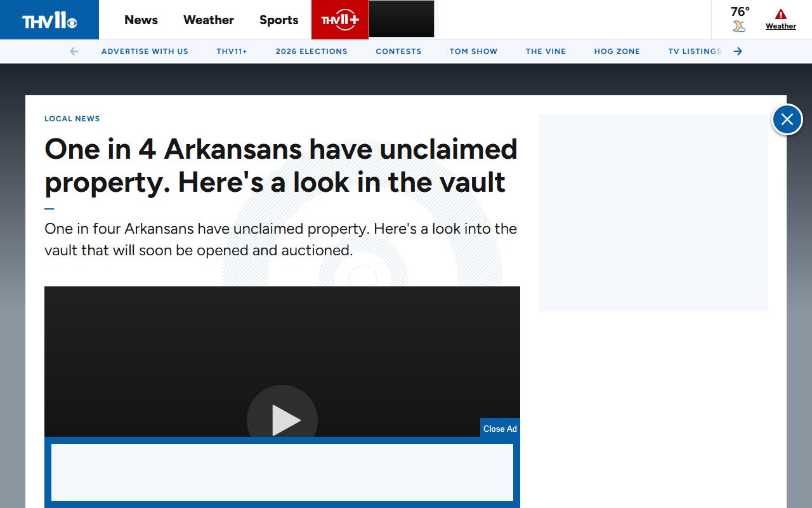Screen dimensions: 812x508
Task: Open the Weather menu
Action: (x=209, y=20)
